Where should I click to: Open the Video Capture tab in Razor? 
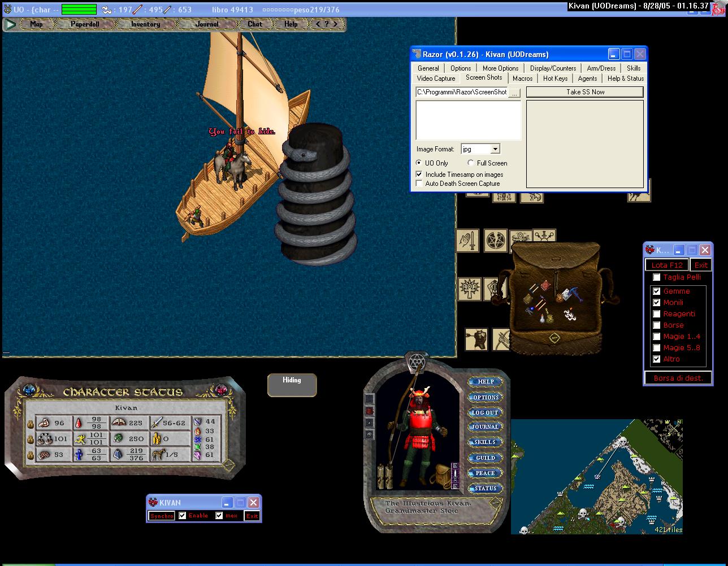pyautogui.click(x=436, y=79)
